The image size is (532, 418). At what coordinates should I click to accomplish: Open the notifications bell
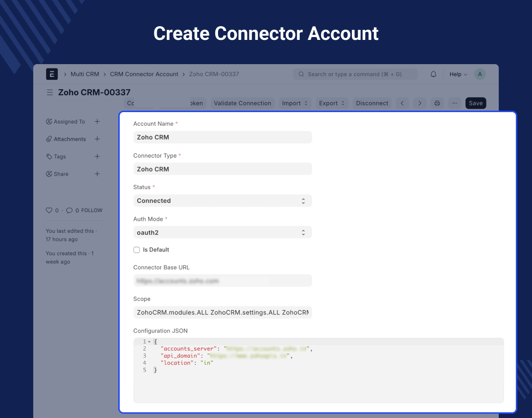(x=433, y=74)
